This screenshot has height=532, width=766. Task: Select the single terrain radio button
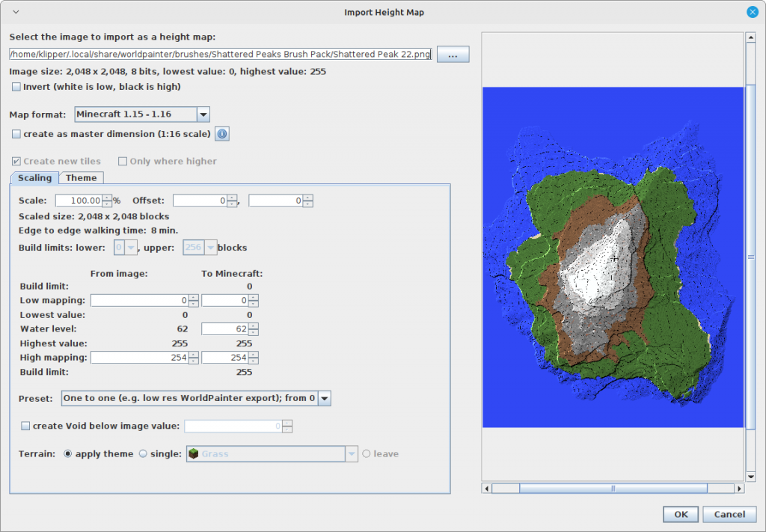click(x=143, y=453)
